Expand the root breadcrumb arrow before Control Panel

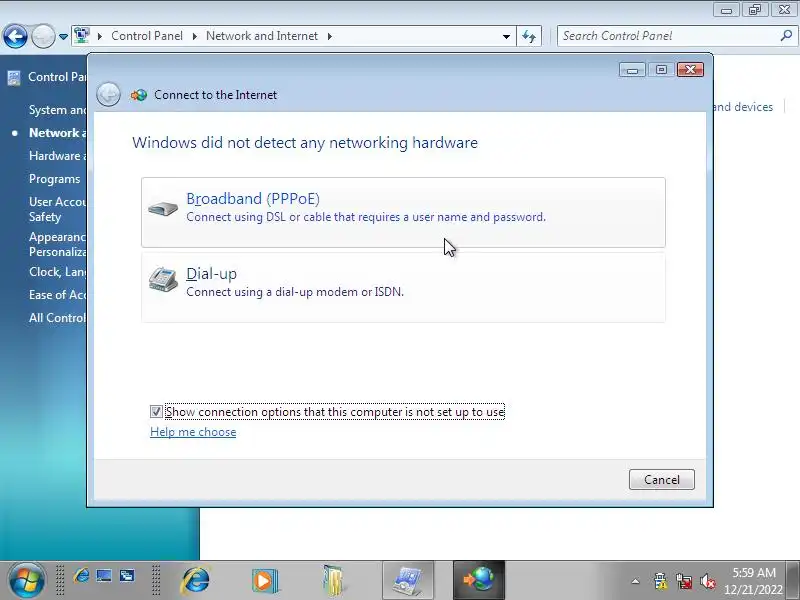click(x=99, y=36)
